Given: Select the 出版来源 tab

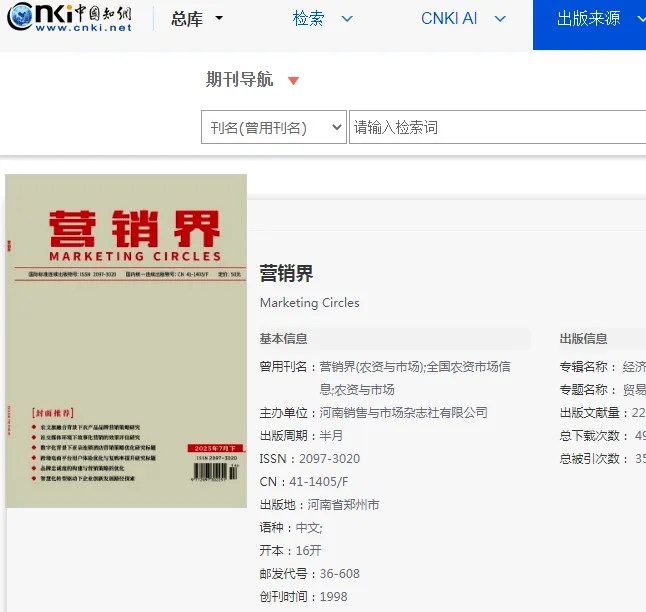Looking at the screenshot, I should [589, 25].
